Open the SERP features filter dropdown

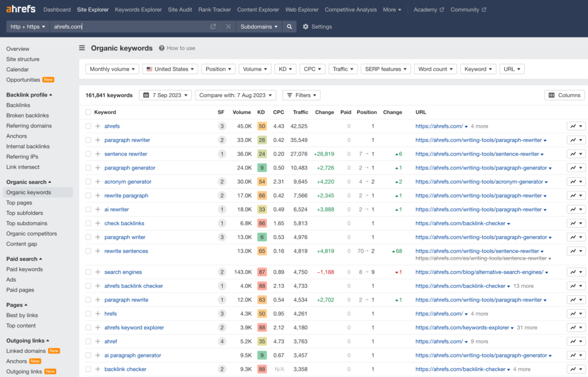(385, 69)
